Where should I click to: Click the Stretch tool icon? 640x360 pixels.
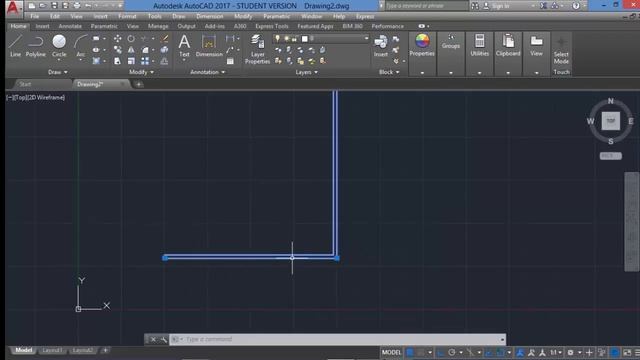coord(118,61)
